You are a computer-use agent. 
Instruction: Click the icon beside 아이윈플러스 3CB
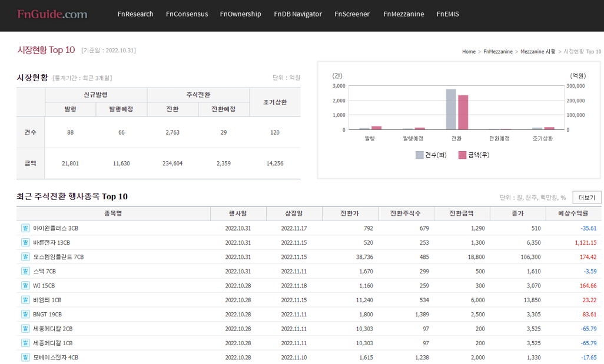pyautogui.click(x=25, y=228)
